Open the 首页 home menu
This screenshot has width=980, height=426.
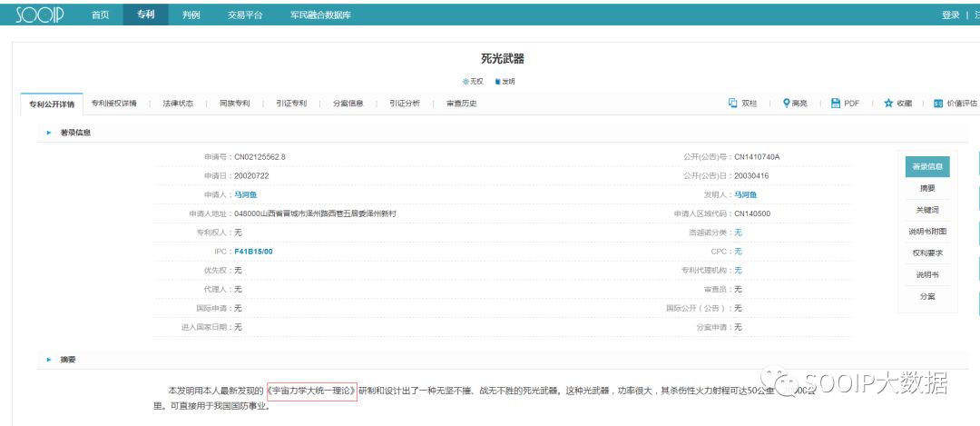[101, 15]
